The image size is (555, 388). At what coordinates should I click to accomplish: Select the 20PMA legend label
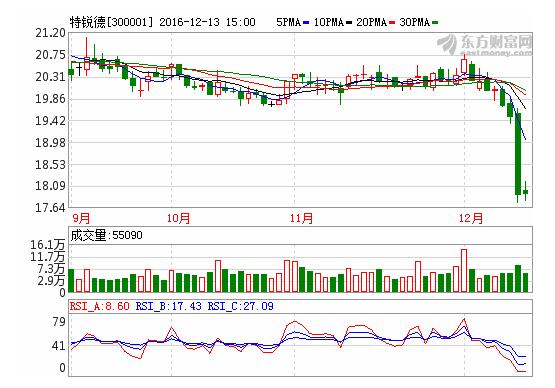(371, 22)
